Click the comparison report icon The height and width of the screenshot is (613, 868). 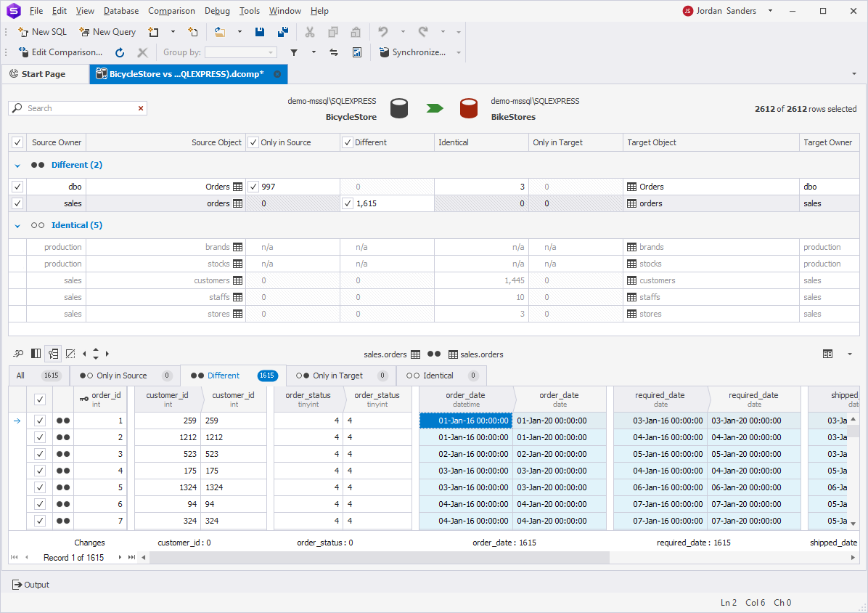pos(357,52)
